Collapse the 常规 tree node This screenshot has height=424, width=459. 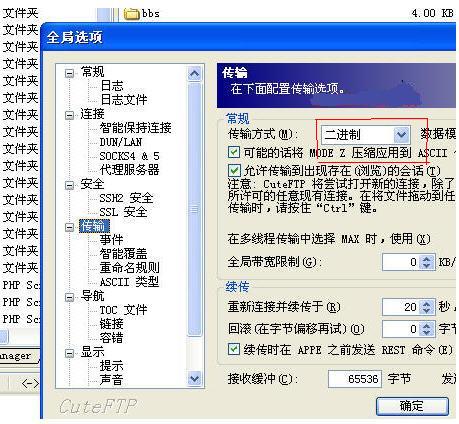pyautogui.click(x=69, y=73)
